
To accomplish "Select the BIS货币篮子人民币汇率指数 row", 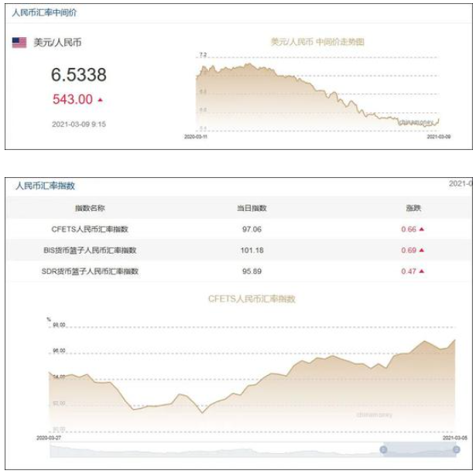I will 239,251.
